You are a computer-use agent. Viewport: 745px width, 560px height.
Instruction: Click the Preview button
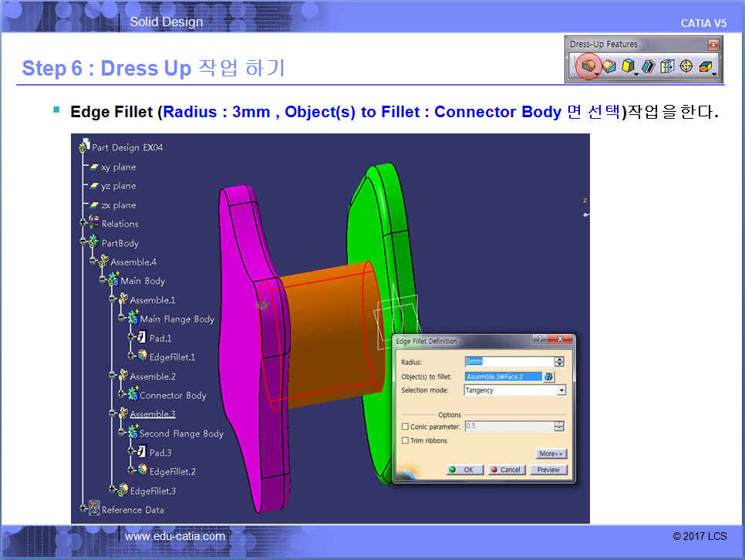click(x=548, y=470)
